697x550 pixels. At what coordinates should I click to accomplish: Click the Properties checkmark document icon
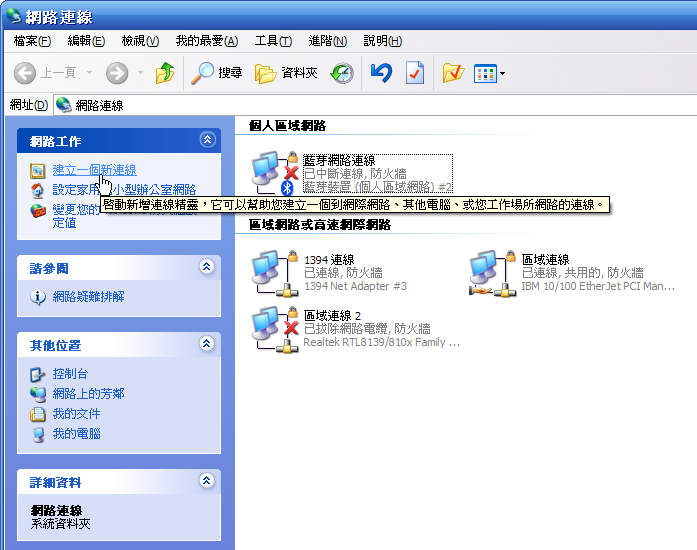pos(415,73)
